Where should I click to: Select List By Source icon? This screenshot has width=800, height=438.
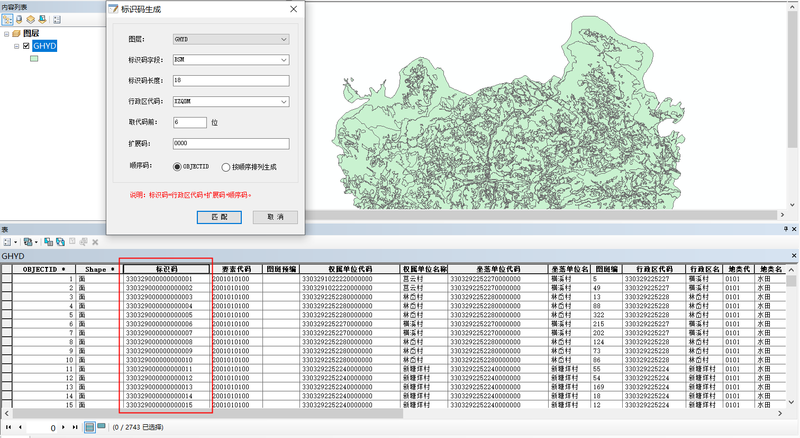(19, 19)
